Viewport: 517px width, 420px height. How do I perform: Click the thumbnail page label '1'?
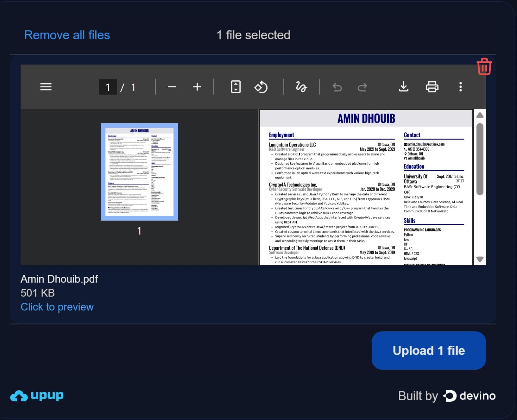(x=139, y=231)
